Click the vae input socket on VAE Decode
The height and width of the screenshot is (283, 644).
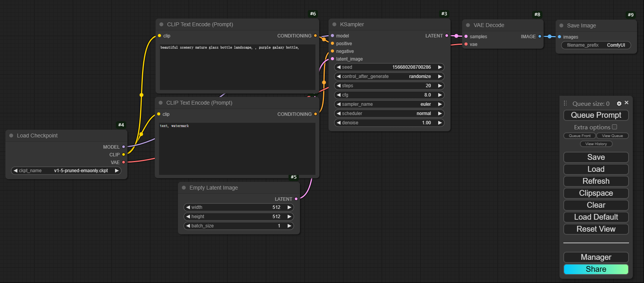[466, 44]
